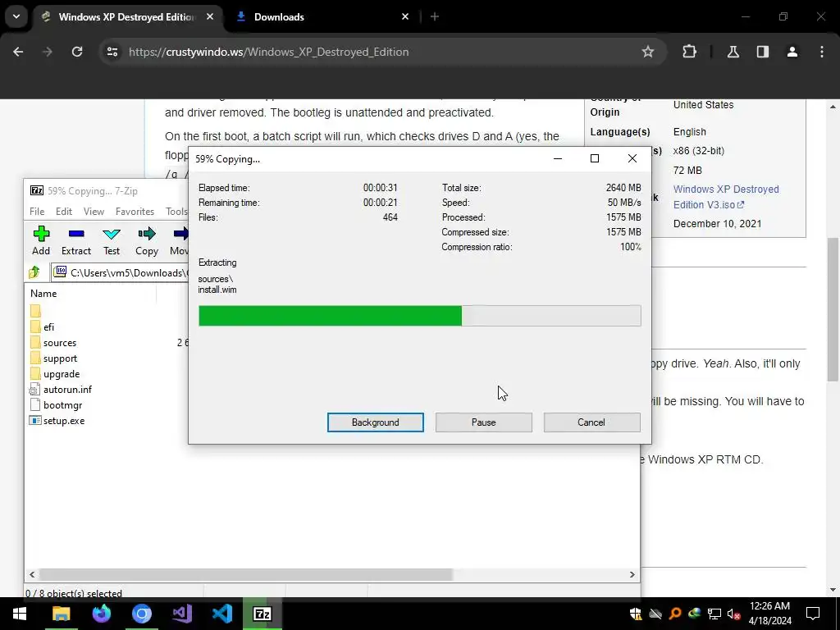Click the muted speaker volume icon

pos(734,614)
